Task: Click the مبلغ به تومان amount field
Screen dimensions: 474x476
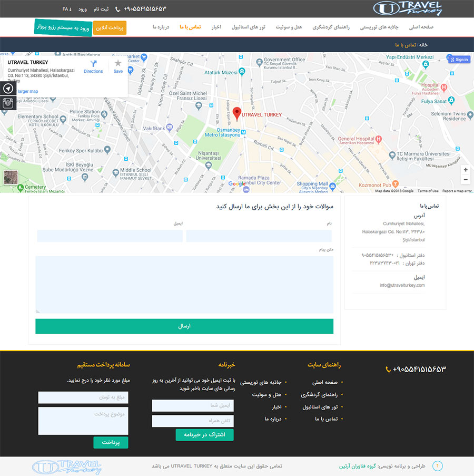Action: click(83, 397)
